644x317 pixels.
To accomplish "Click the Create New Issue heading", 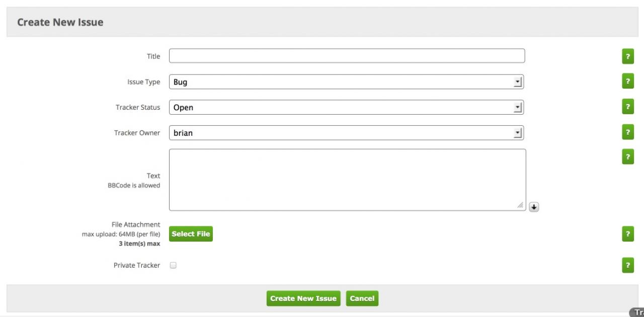I will click(60, 22).
